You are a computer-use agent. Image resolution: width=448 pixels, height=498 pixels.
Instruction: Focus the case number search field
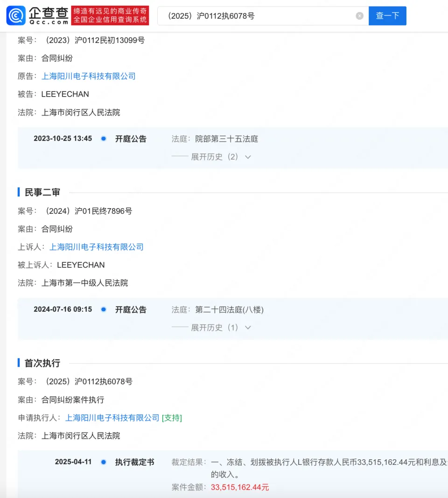[x=257, y=16]
